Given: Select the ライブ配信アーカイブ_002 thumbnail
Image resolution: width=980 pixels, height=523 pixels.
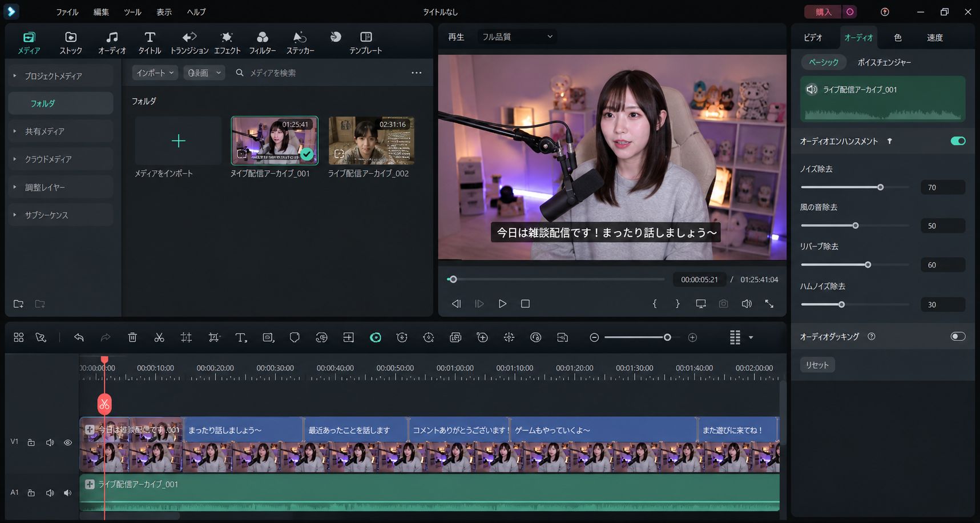Looking at the screenshot, I should (x=372, y=140).
